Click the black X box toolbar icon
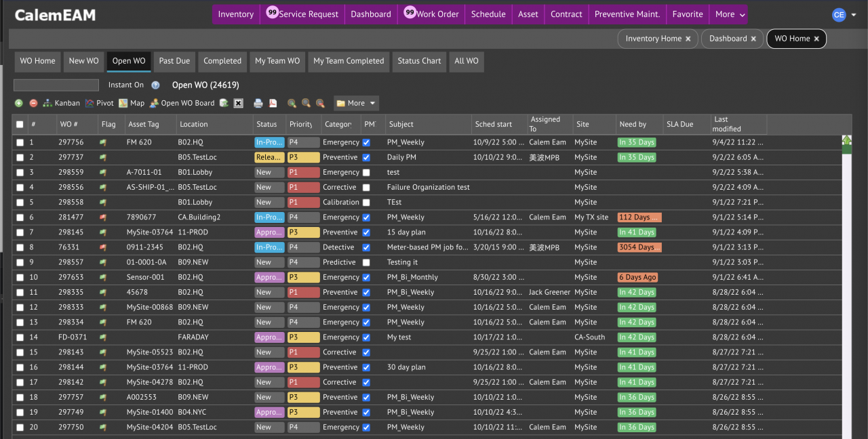 coord(239,104)
